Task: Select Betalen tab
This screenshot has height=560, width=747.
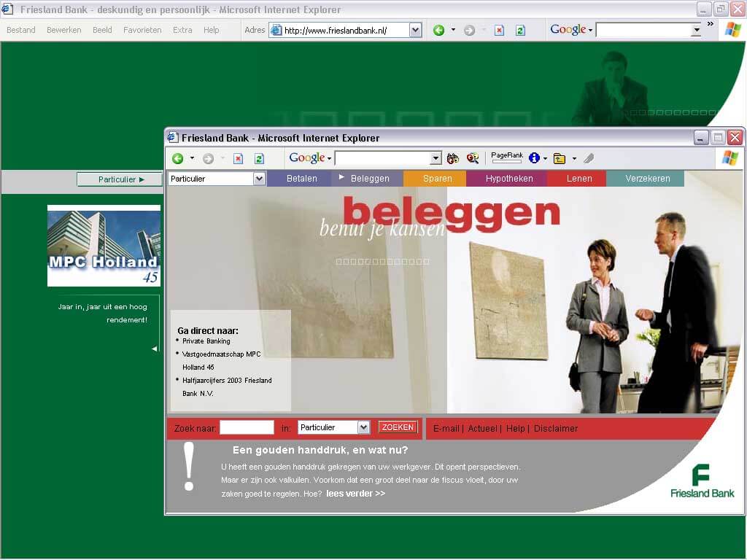Action: tap(298, 179)
